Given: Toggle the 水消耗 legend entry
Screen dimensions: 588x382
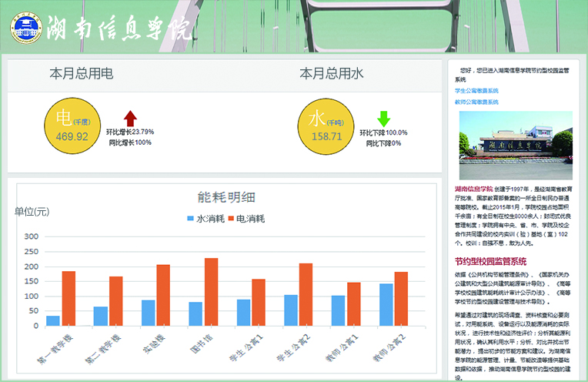Looking at the screenshot, I should 205,219.
